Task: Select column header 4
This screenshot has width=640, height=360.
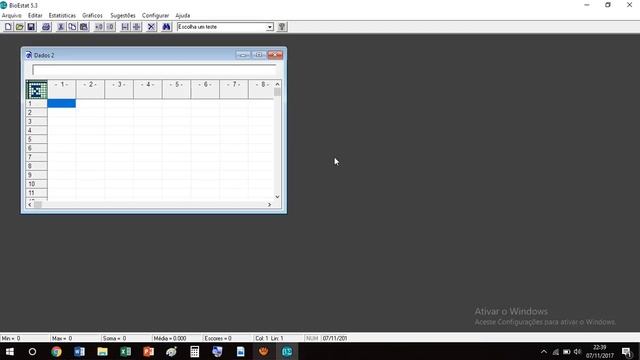Action: (148, 89)
